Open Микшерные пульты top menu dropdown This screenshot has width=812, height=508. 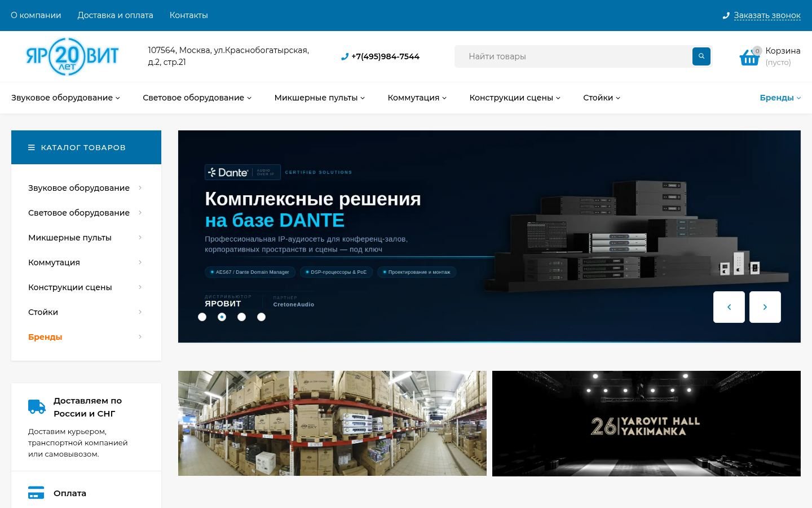[320, 98]
